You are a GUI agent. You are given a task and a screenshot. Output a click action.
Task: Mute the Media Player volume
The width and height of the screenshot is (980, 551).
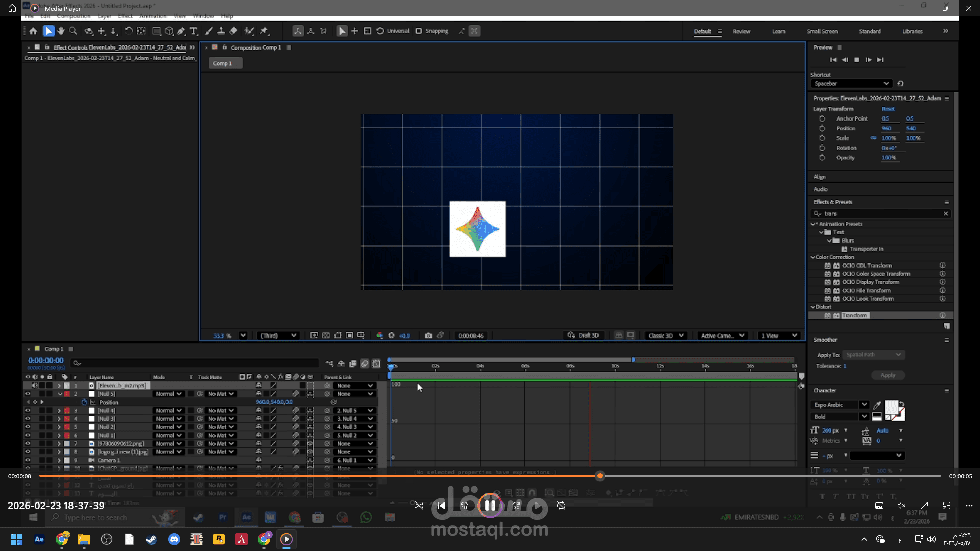pyautogui.click(x=901, y=506)
